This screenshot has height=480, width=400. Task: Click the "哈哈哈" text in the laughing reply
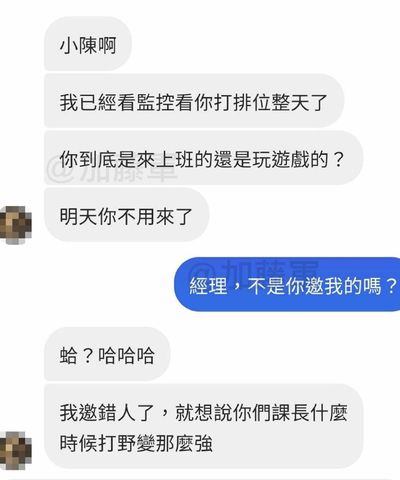tap(126, 355)
